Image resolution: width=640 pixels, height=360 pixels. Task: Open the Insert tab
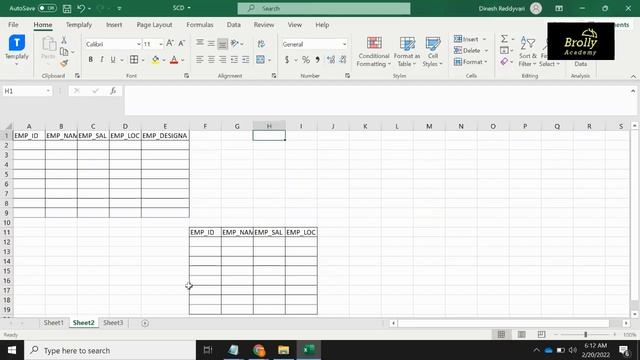tap(114, 24)
